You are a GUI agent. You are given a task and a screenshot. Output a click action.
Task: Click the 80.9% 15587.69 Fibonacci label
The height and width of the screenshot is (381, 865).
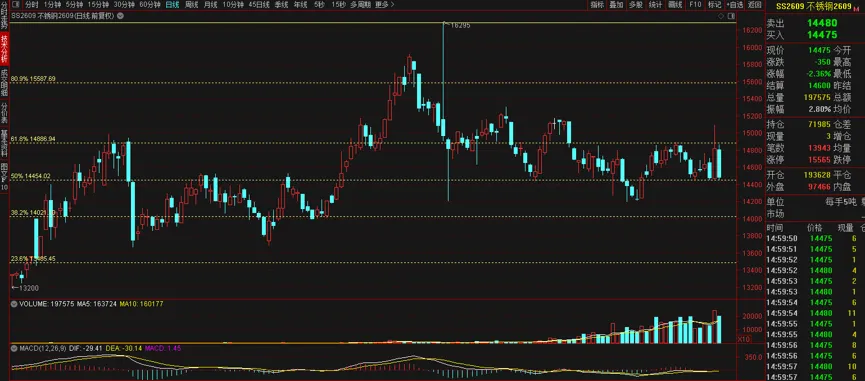(x=33, y=79)
